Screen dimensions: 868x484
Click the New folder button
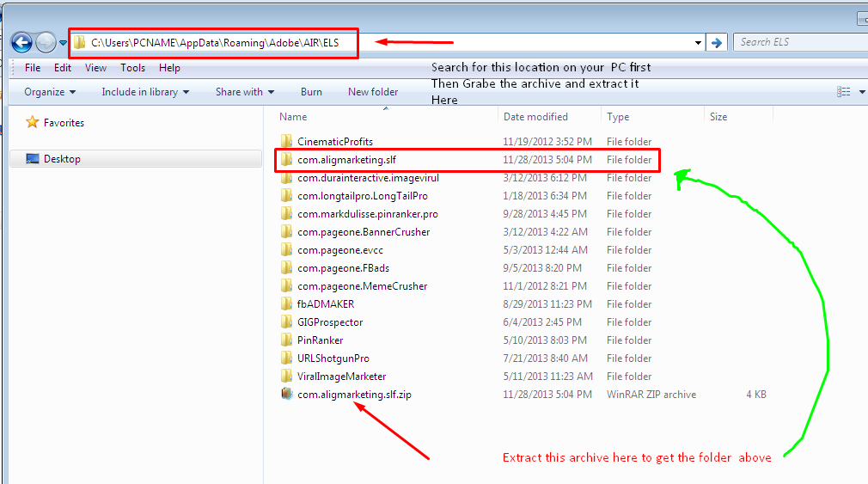(373, 92)
